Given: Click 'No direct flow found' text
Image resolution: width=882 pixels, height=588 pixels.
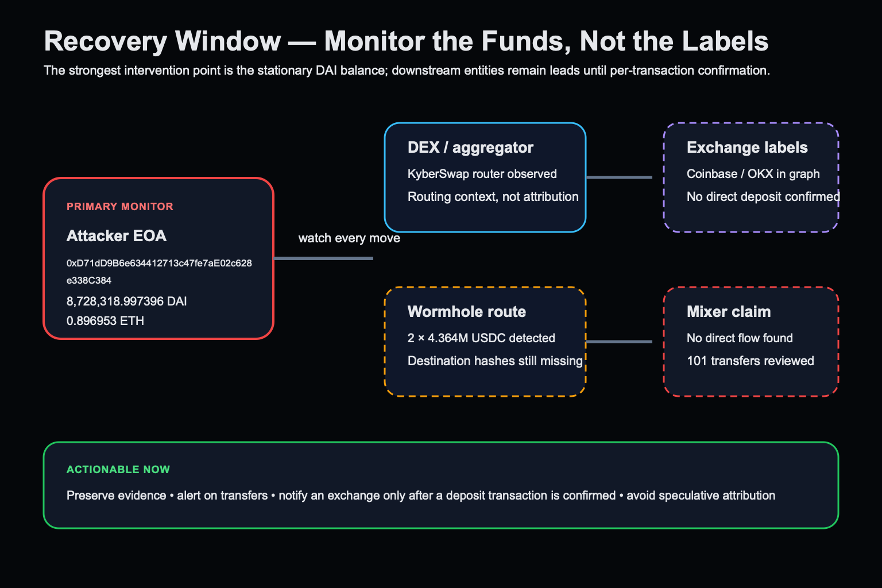Looking at the screenshot, I should tap(740, 338).
